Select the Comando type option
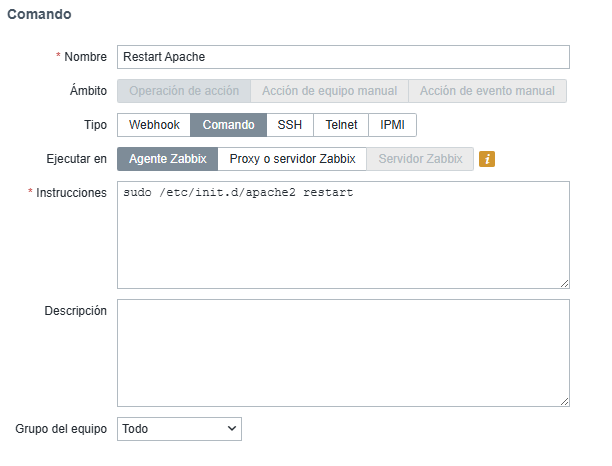This screenshot has width=612, height=466. [229, 125]
